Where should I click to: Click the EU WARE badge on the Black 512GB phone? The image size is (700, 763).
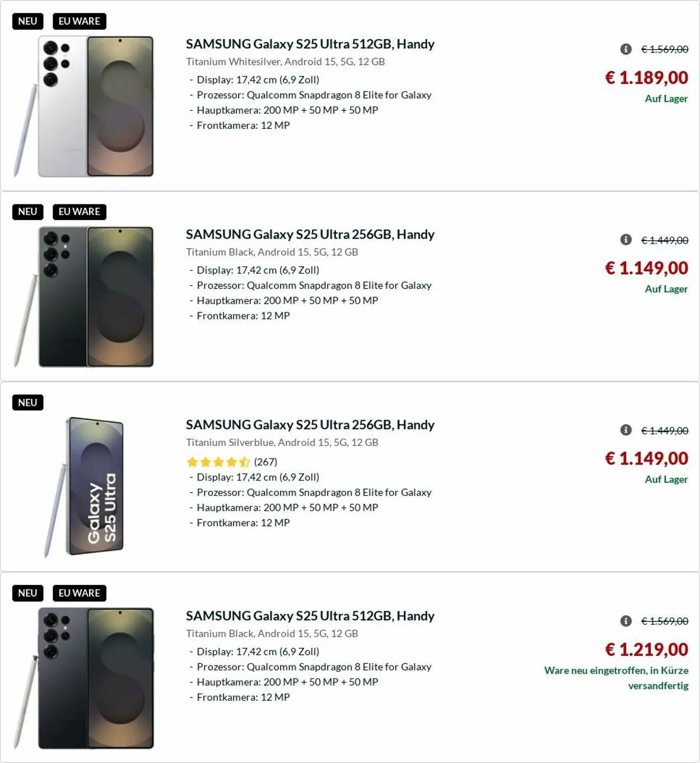(x=79, y=593)
